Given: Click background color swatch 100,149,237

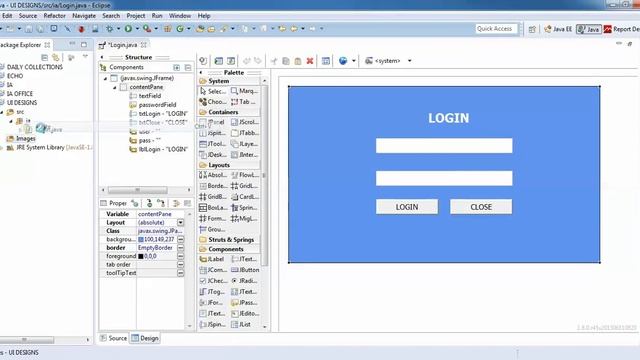Looking at the screenshot, I should [x=141, y=239].
